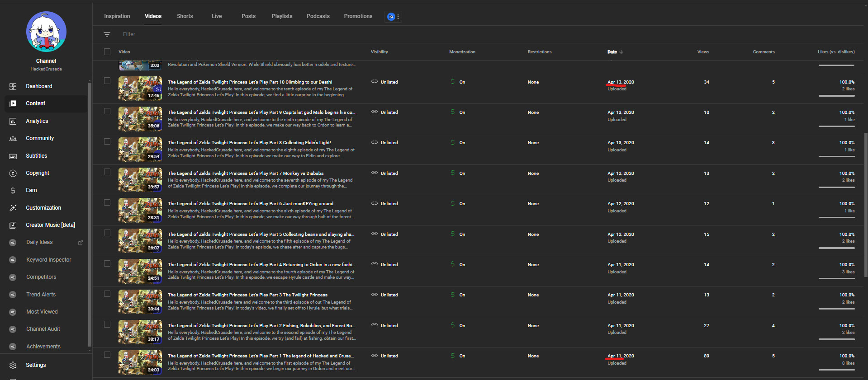Screen dimensions: 868x380
Task: Click the Customization magic wand icon
Action: [x=13, y=208]
